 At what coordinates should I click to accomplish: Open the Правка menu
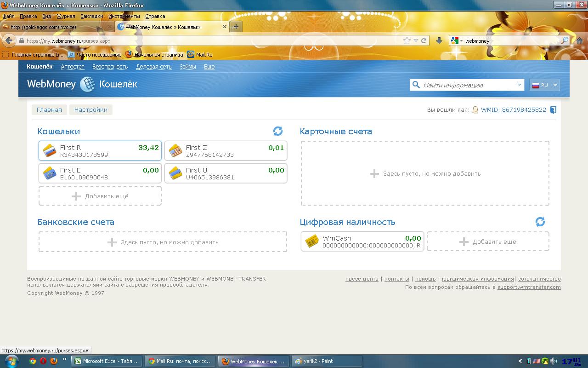(x=28, y=16)
